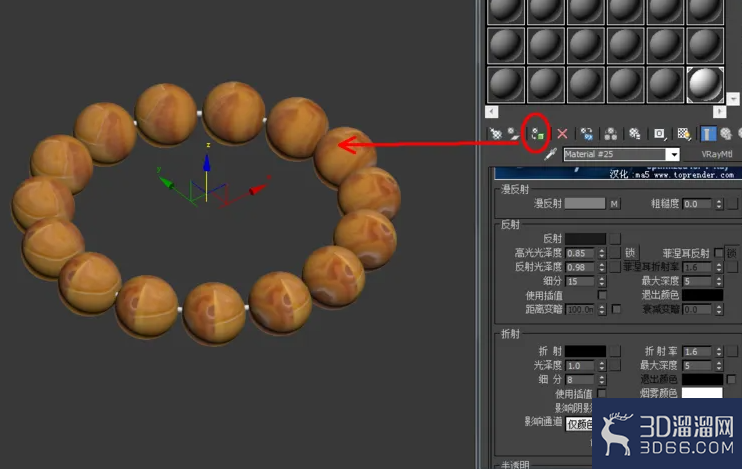Screen dimensions: 742x469
Task: Pick material from object with eyedropper
Action: coord(550,154)
